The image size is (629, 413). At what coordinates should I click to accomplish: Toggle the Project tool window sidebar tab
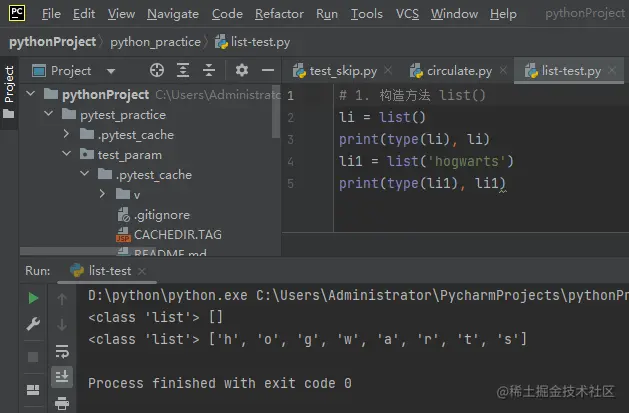pyautogui.click(x=9, y=92)
